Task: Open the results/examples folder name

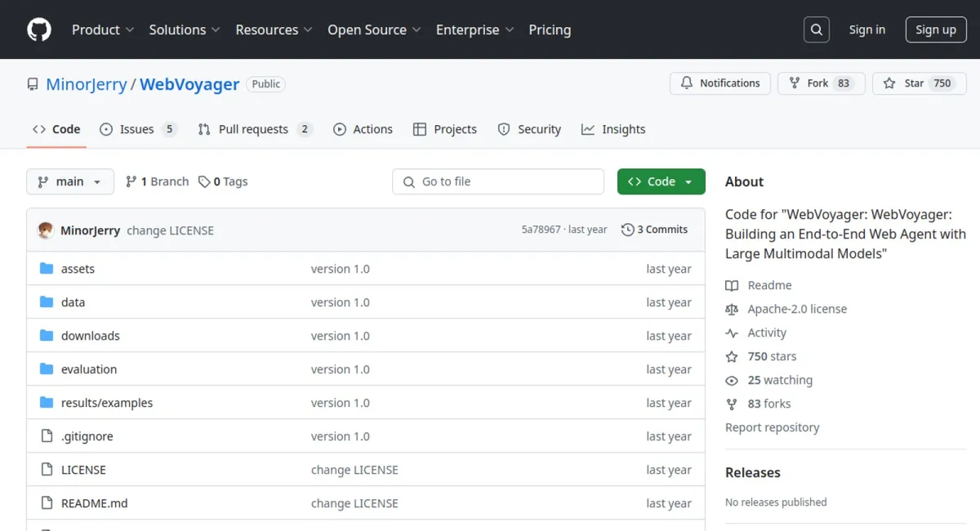Action: pos(107,403)
